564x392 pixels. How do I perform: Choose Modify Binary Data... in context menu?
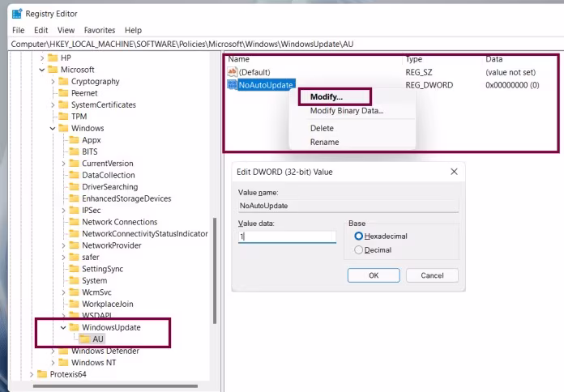pos(347,111)
